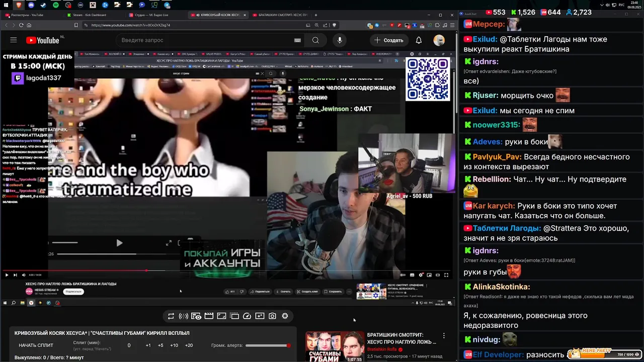Expand the system tray hidden icons chevron

[602, 5]
